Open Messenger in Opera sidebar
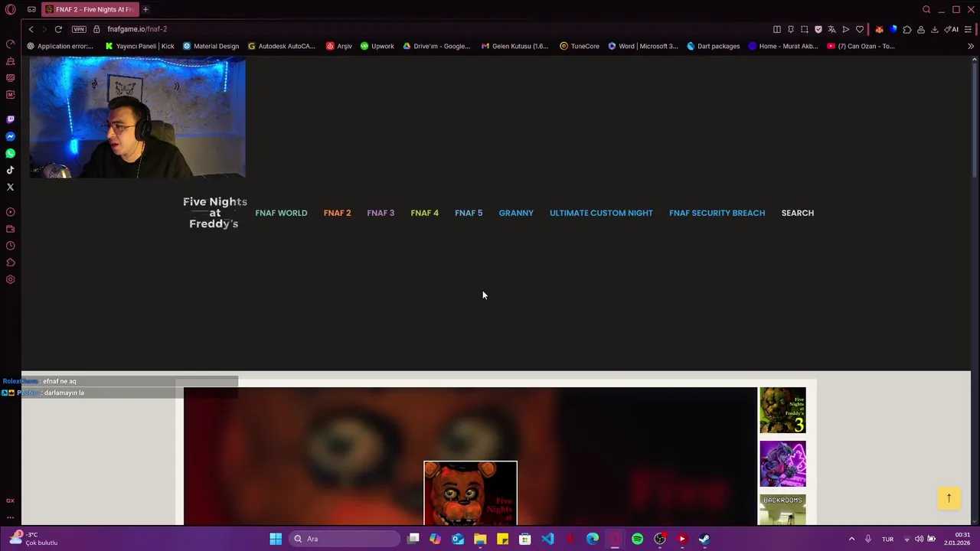This screenshot has width=980, height=551. pyautogui.click(x=11, y=136)
